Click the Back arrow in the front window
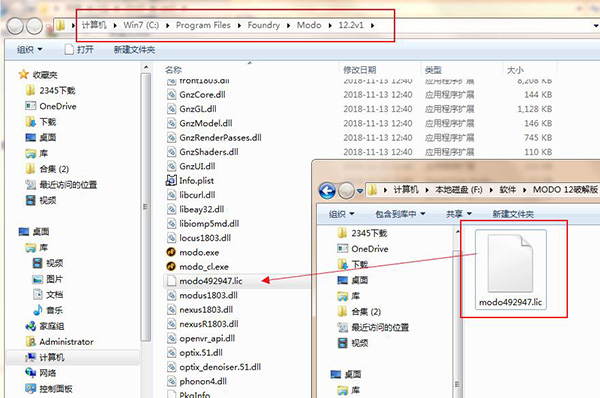Screen dimensions: 600x398 point(327,190)
